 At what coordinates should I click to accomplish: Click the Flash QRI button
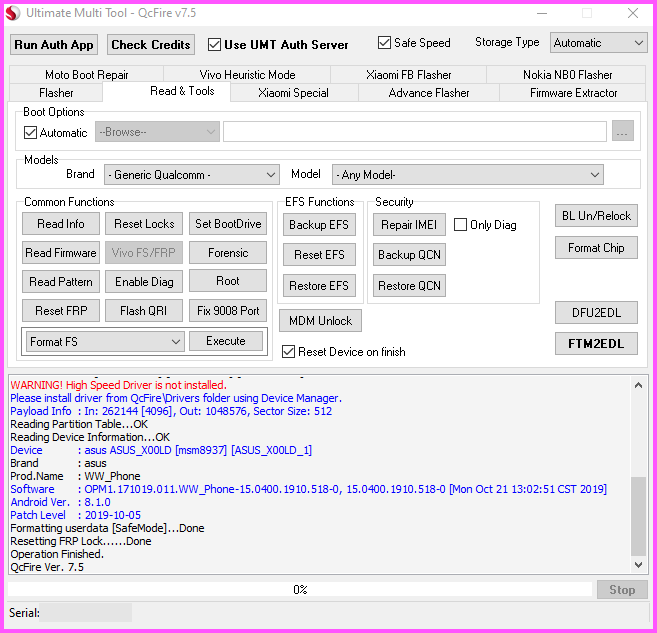coord(144,310)
